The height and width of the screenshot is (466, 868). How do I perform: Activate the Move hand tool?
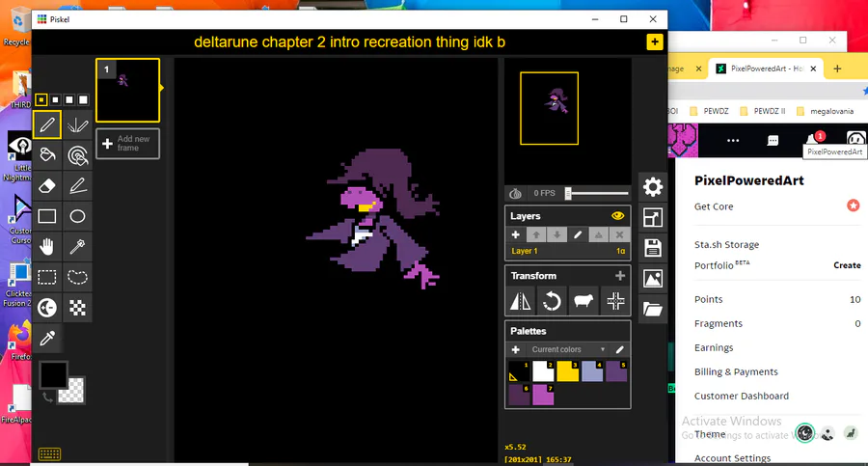47,247
